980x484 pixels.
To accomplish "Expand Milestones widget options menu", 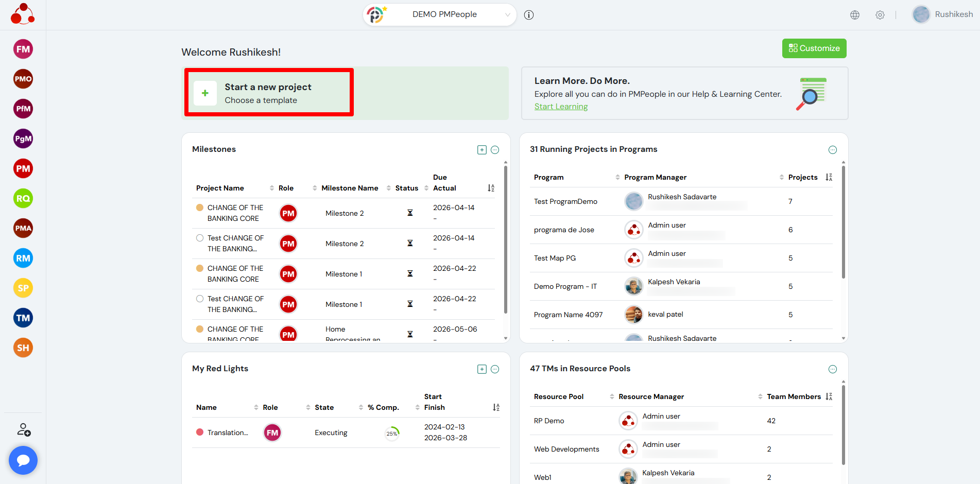I will (495, 150).
